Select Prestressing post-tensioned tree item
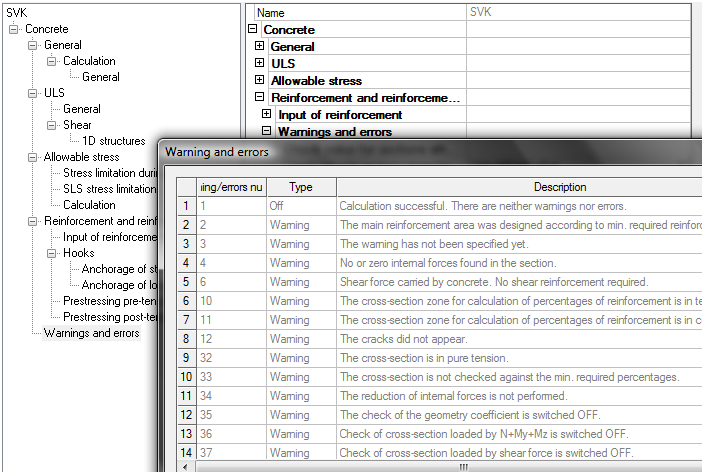 click(110, 317)
